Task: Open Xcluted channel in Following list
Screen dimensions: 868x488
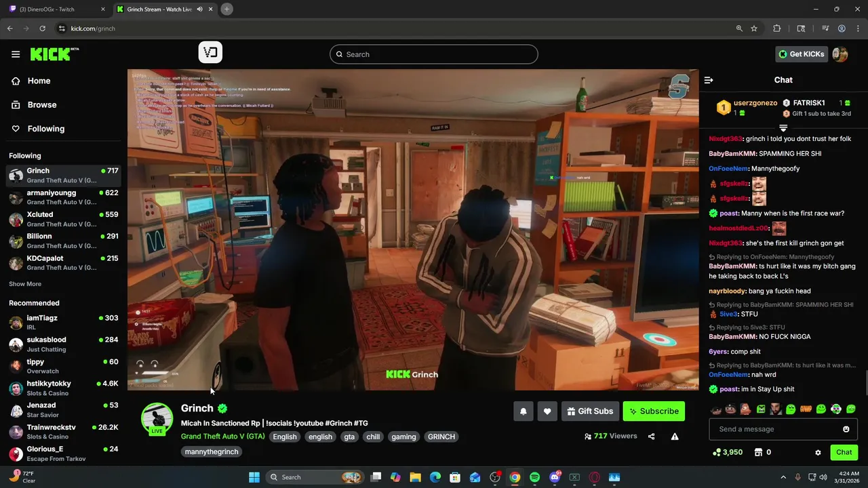Action: coord(63,219)
